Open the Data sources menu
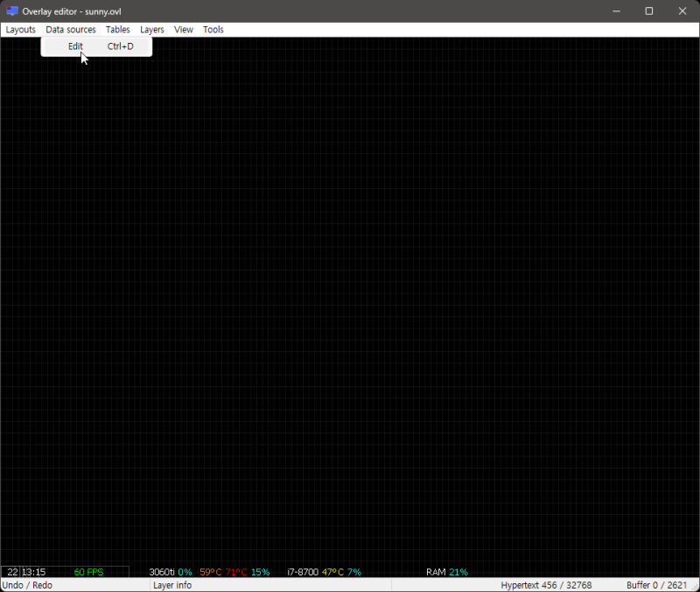This screenshot has width=700, height=592. click(70, 29)
